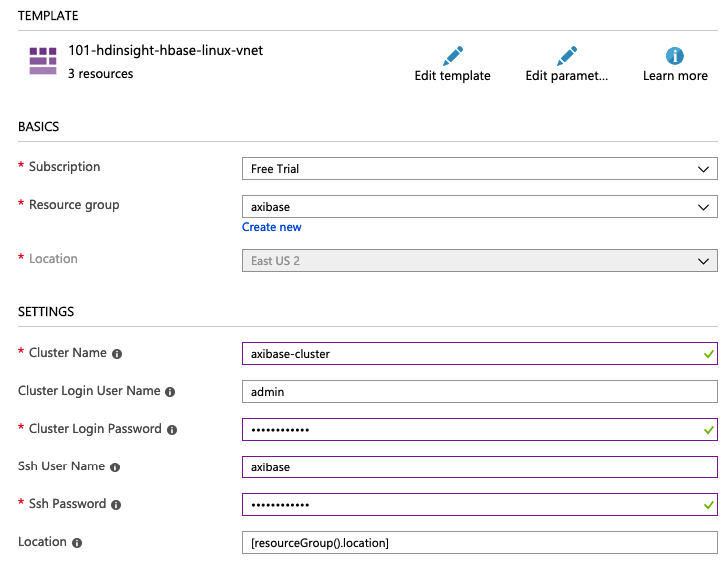The width and height of the screenshot is (726, 573).
Task: Open the Learn more info icon
Action: tap(675, 56)
